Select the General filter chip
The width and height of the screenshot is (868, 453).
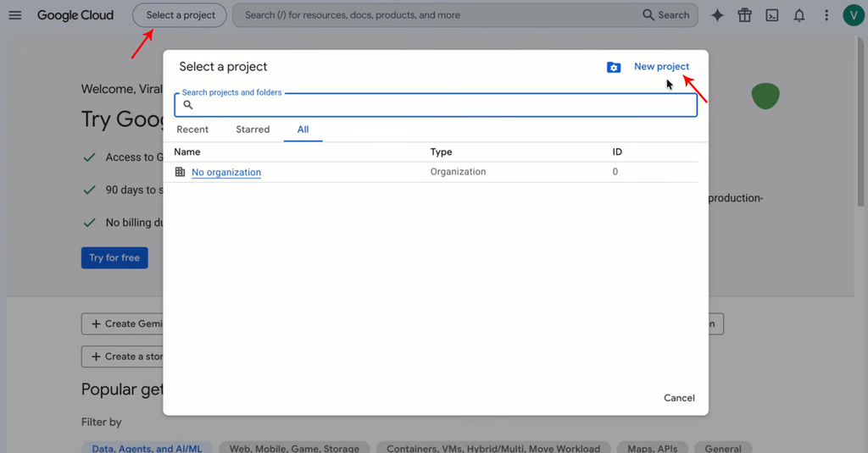tap(723, 447)
